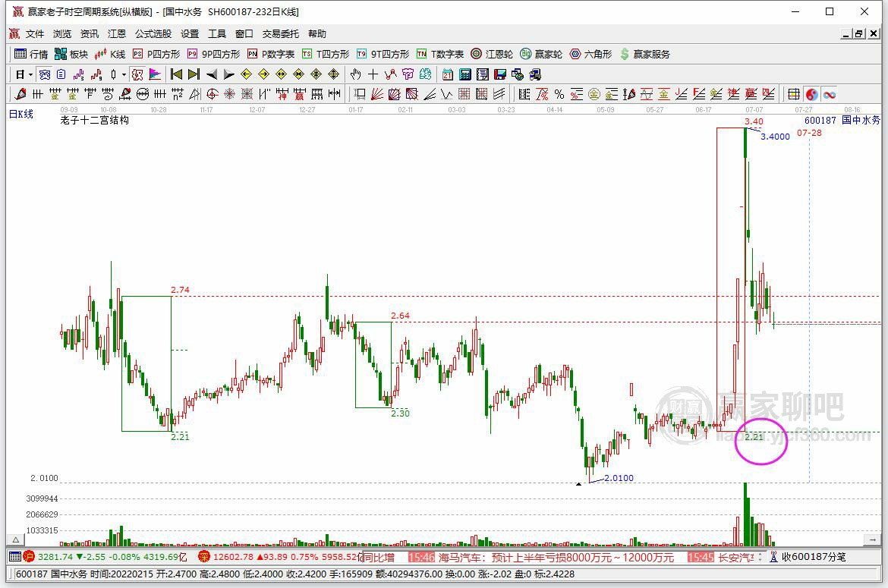
Task: Open the 公式选股 menu
Action: coord(153,34)
